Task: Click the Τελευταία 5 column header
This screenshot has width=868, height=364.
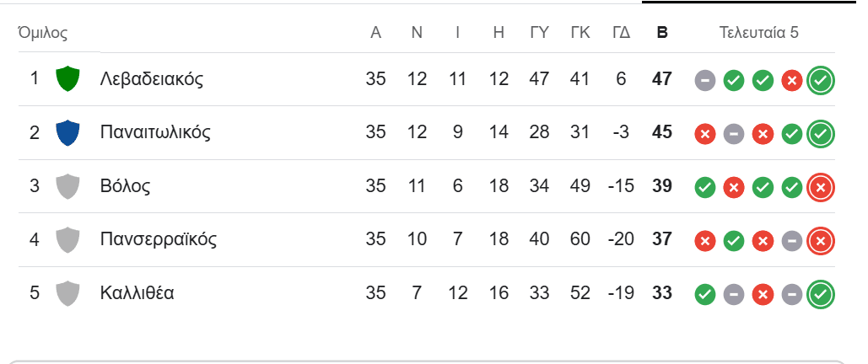Action: (x=758, y=34)
